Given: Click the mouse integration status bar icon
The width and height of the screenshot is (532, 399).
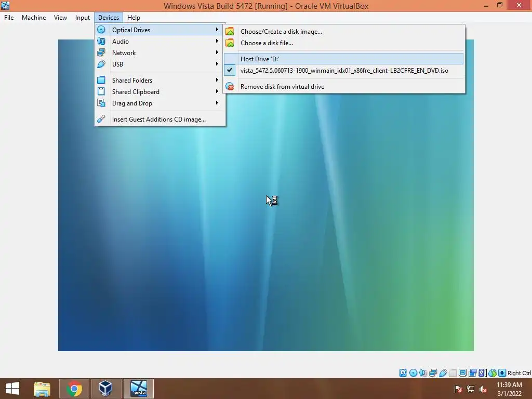Looking at the screenshot, I should point(493,373).
